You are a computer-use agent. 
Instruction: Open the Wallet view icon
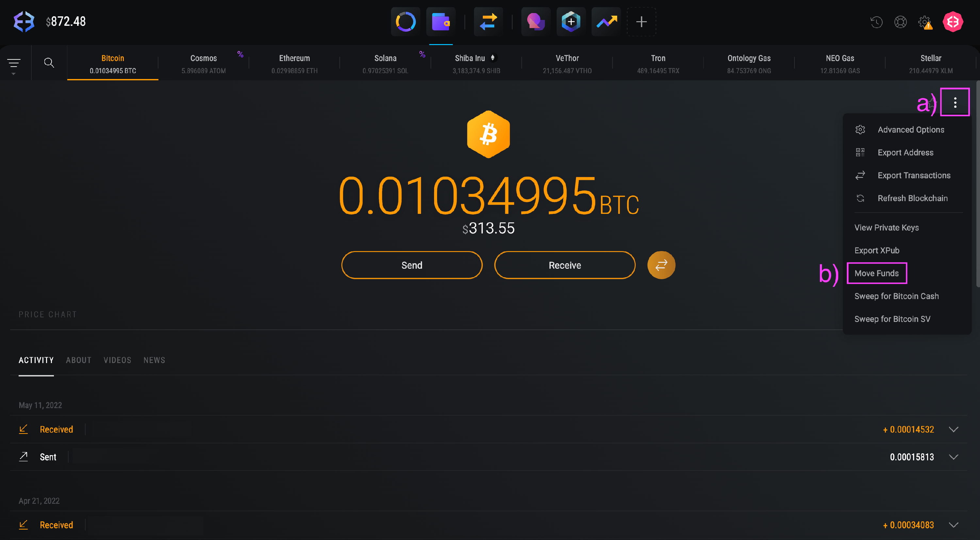tap(441, 22)
